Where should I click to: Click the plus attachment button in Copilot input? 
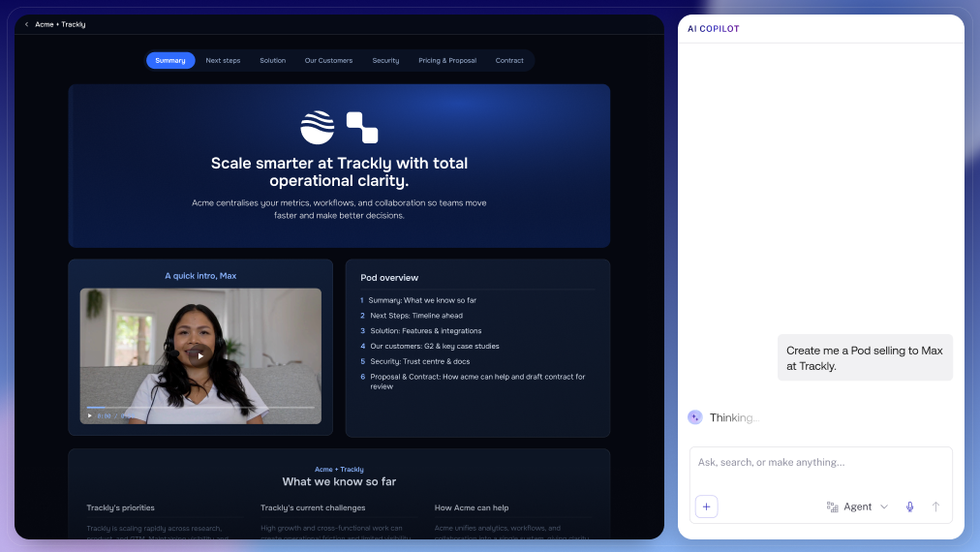point(706,506)
